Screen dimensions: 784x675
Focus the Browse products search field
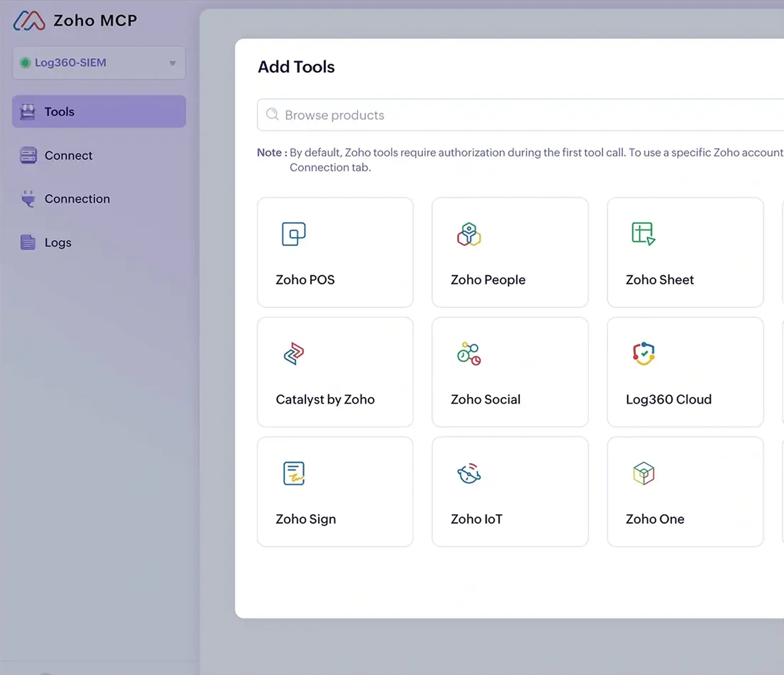click(x=521, y=115)
